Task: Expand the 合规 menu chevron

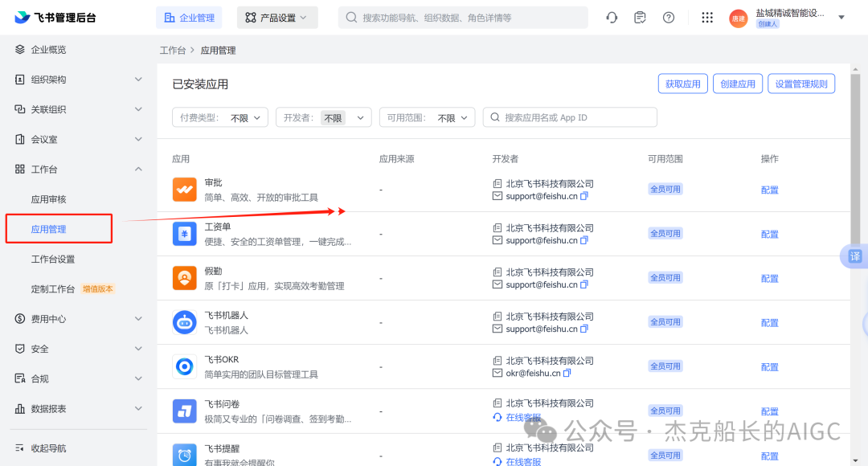Action: (138, 378)
